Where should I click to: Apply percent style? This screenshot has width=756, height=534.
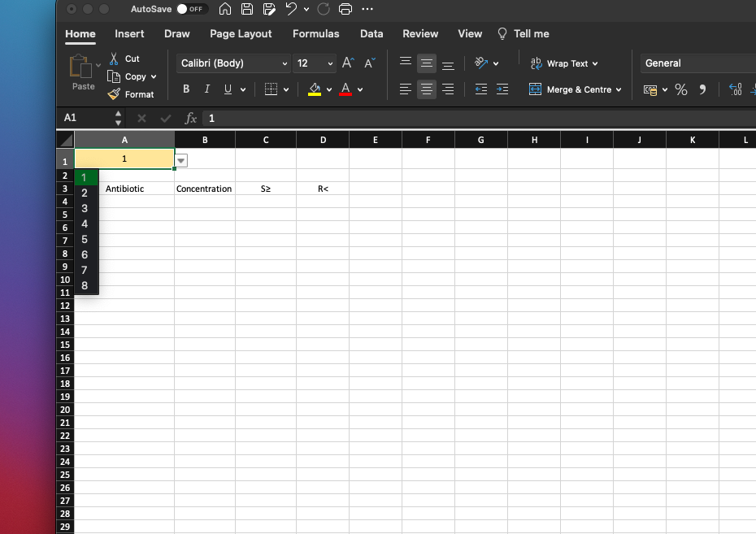(680, 89)
